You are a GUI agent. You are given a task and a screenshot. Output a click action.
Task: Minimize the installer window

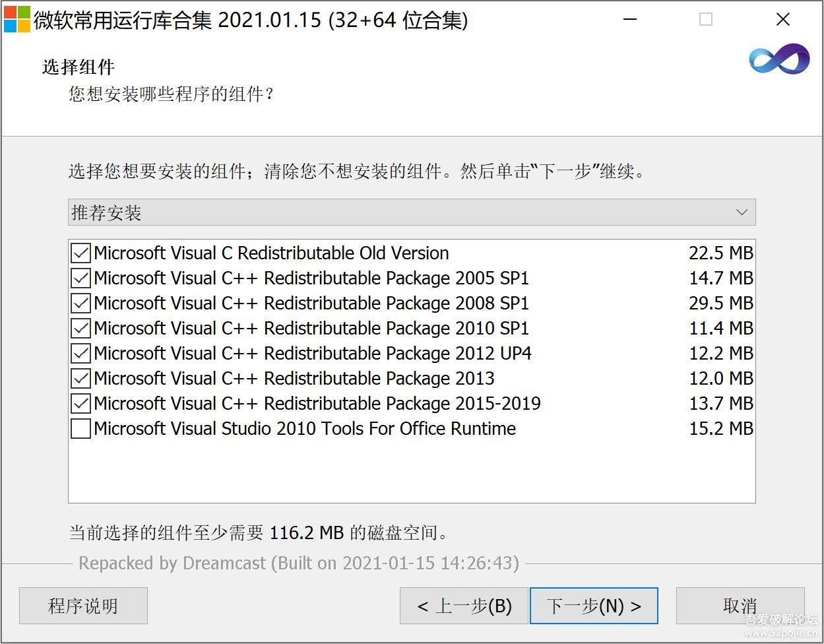tap(630, 20)
